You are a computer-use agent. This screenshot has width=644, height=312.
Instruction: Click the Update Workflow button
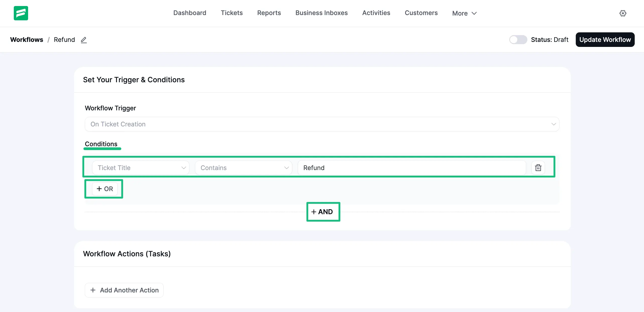coord(605,39)
